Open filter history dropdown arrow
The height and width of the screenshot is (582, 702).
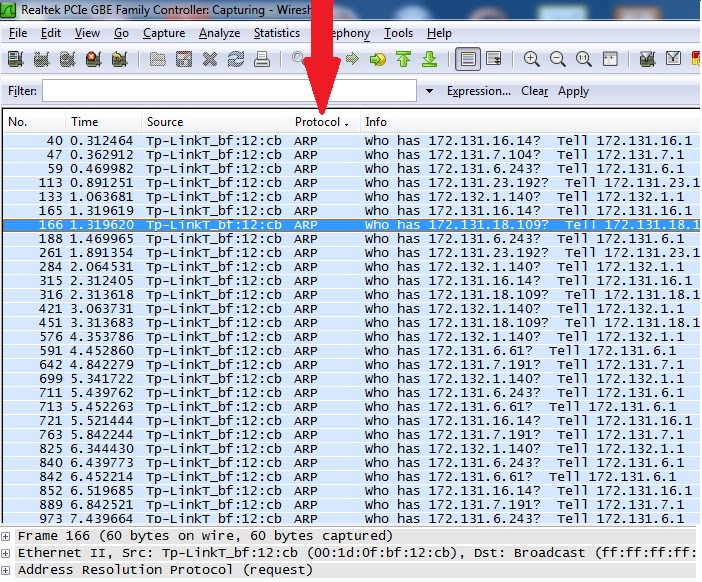click(x=429, y=91)
